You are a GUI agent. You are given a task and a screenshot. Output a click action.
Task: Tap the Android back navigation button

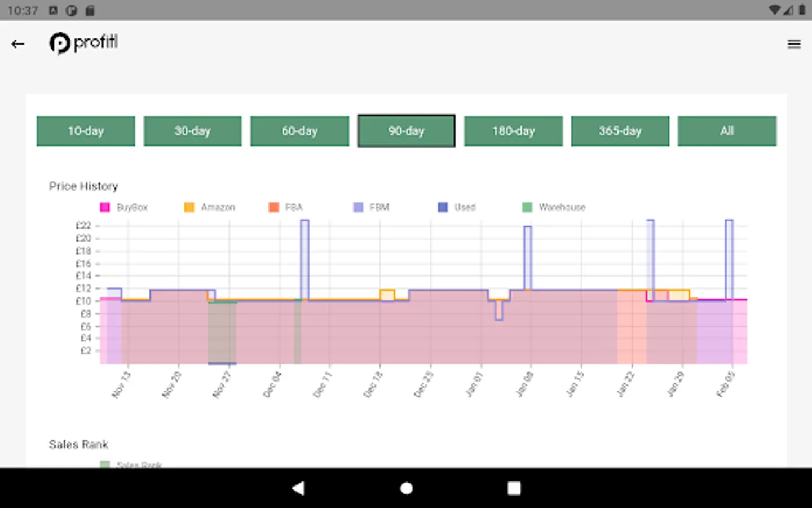pos(298,488)
